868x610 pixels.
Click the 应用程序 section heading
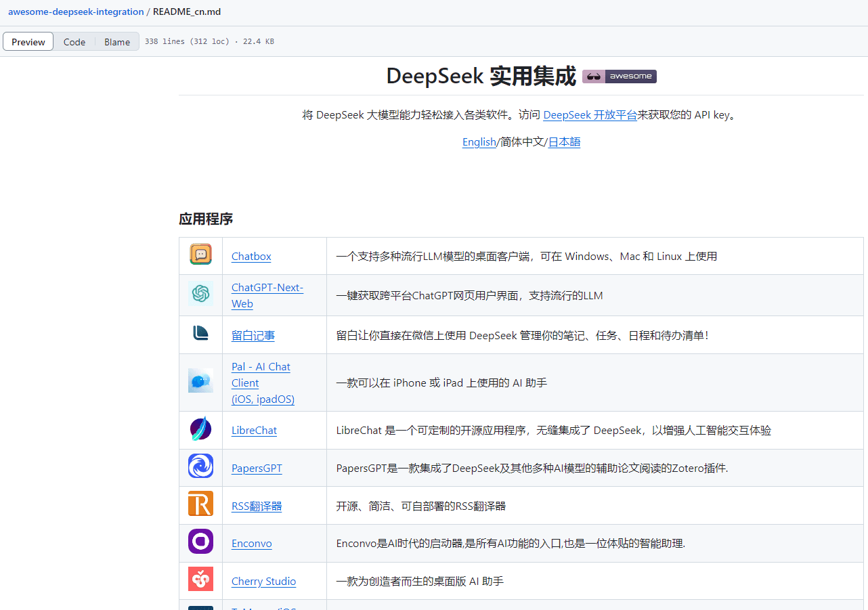coord(206,219)
